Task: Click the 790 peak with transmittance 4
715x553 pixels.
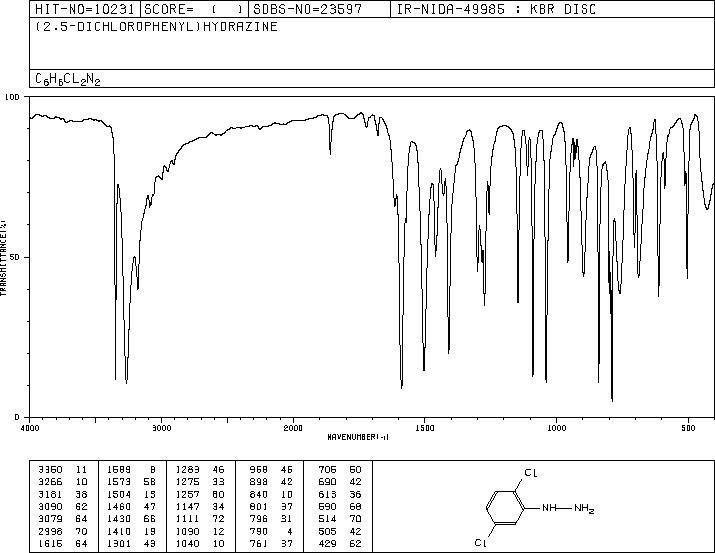Action: pos(271,531)
